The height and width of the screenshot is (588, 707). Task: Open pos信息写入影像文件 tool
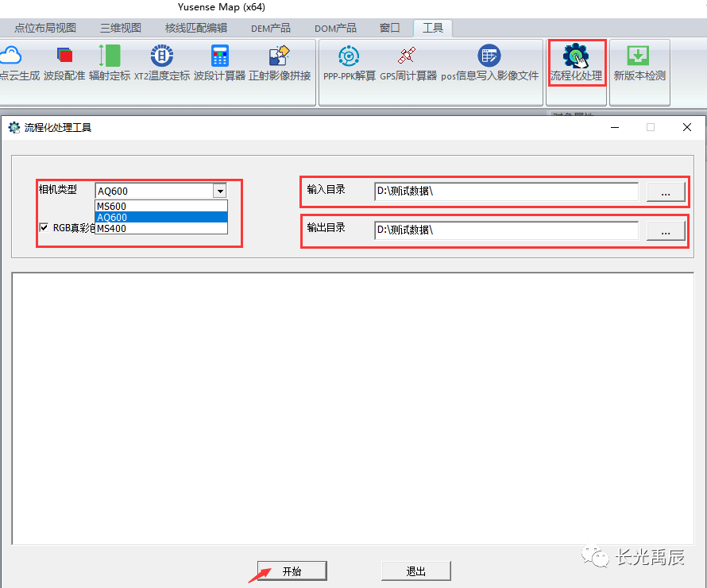point(489,56)
